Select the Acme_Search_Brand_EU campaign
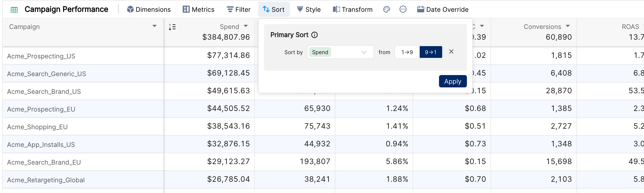The image size is (644, 193). click(x=44, y=162)
